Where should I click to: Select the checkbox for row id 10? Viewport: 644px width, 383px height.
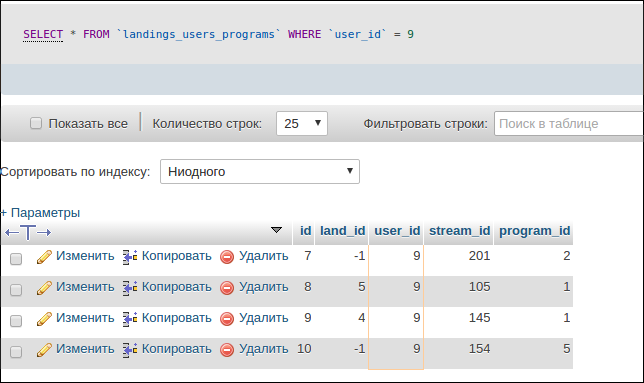coord(16,352)
